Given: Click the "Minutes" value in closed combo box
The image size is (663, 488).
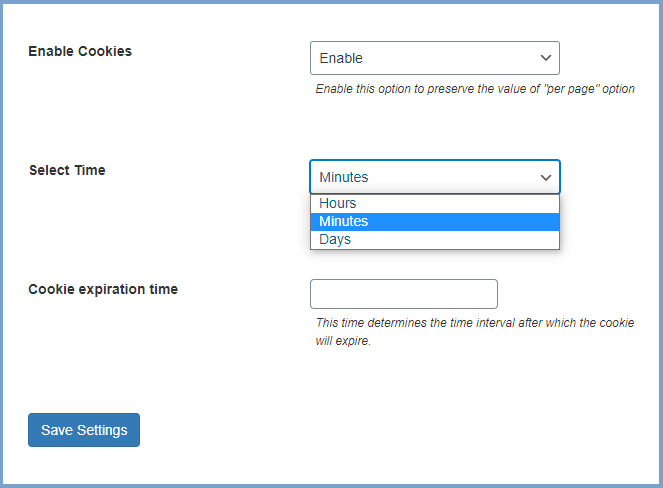Looking at the screenshot, I should tap(344, 177).
